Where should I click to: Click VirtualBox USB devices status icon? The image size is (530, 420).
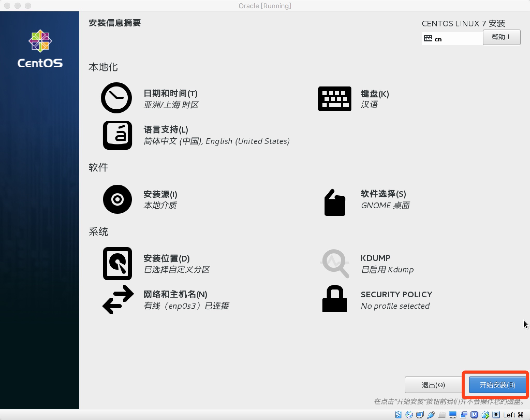(431, 415)
